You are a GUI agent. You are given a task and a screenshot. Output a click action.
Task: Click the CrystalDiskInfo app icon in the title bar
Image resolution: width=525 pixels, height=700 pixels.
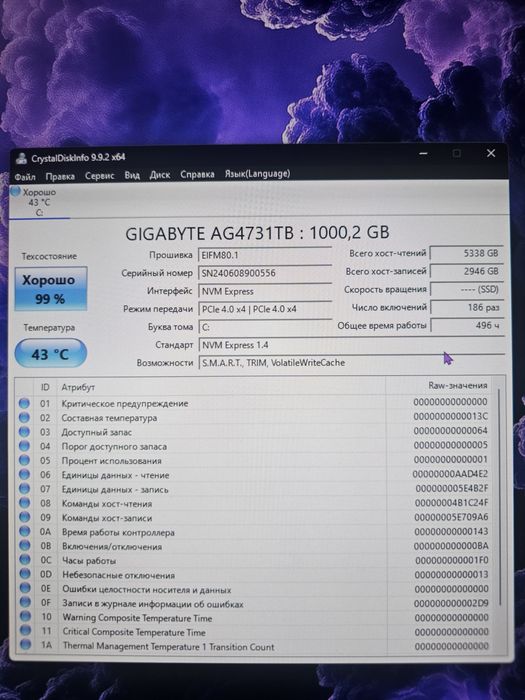[x=21, y=158]
